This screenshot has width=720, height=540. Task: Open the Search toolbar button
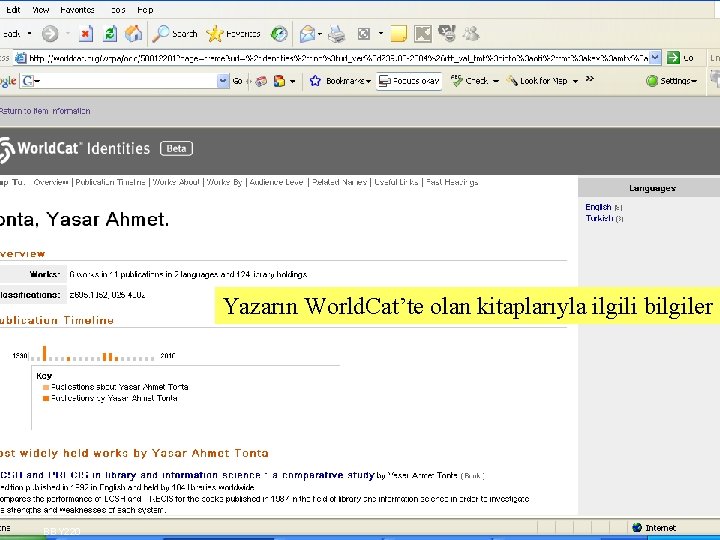(174, 34)
